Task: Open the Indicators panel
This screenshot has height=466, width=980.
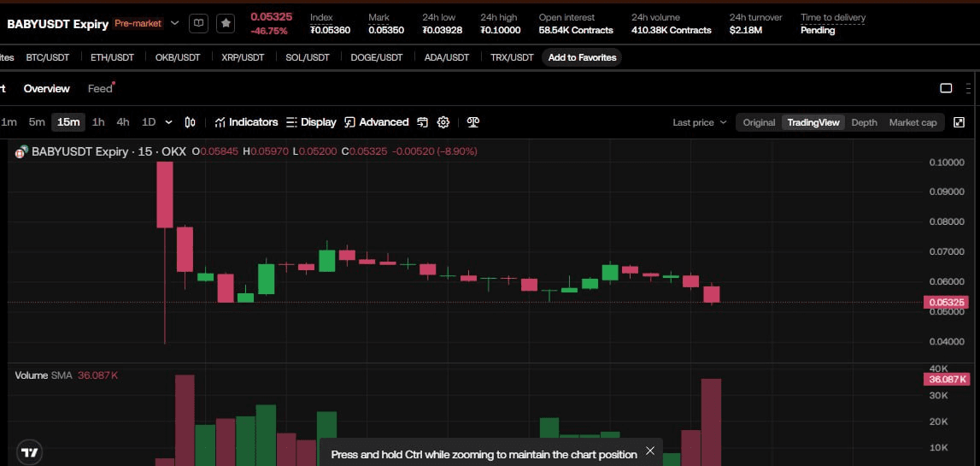Action: pyautogui.click(x=246, y=122)
